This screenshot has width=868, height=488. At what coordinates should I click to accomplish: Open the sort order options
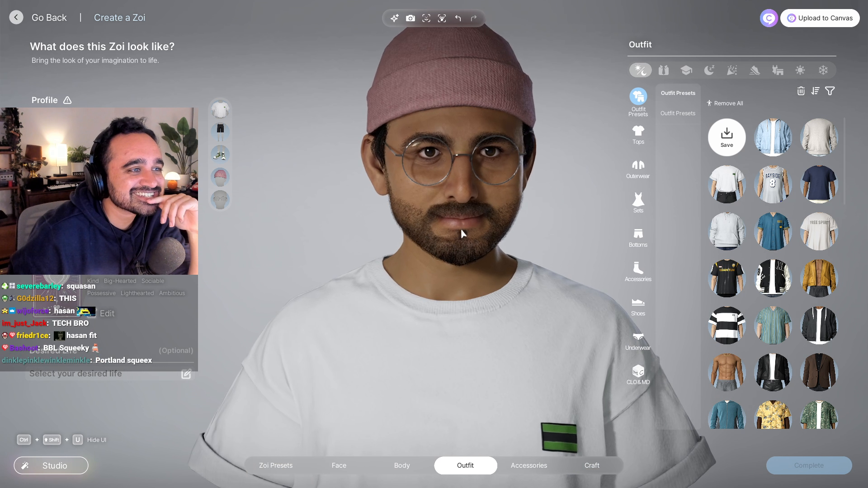click(815, 91)
